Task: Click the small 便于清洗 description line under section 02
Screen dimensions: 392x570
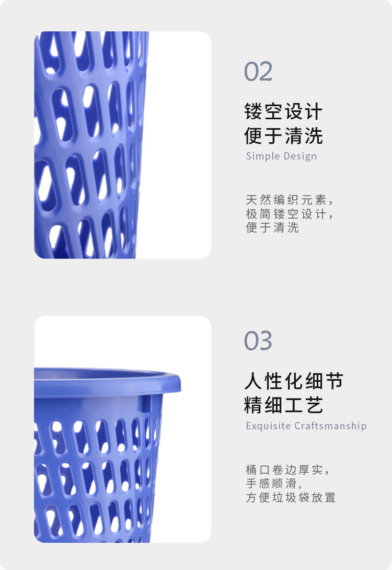Action: (x=272, y=227)
